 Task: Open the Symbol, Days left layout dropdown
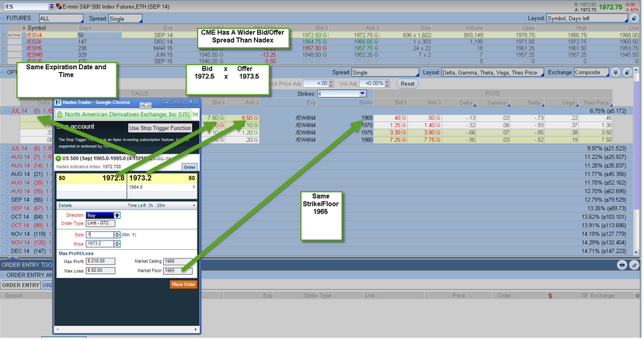587,19
